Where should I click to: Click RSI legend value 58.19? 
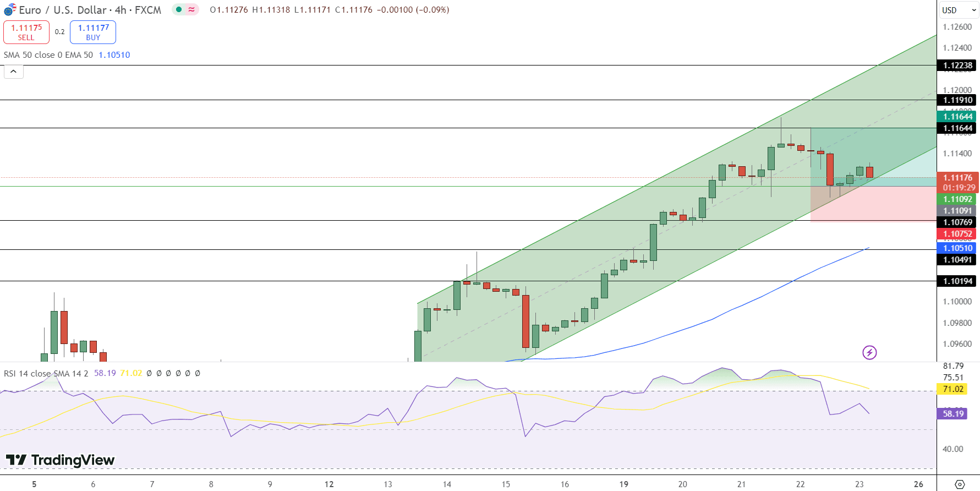tap(105, 373)
